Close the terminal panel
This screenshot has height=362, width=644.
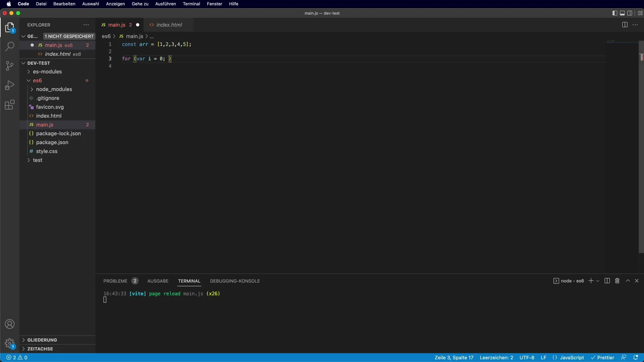(x=637, y=281)
